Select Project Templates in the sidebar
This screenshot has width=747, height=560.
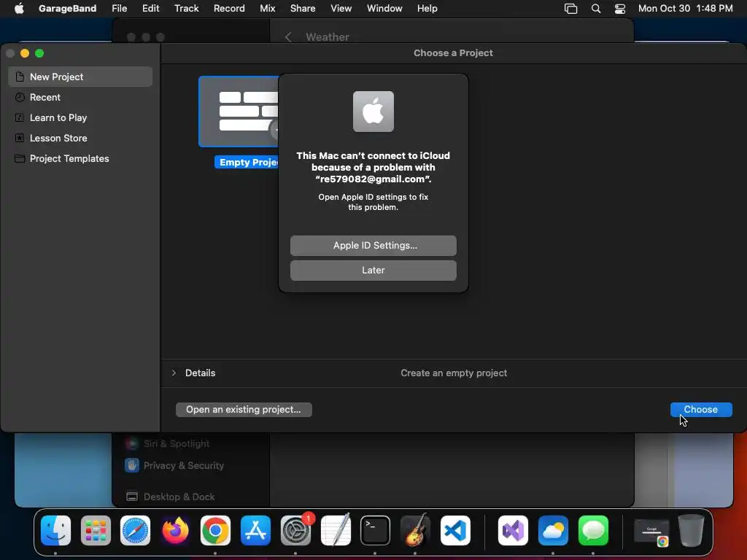click(x=80, y=158)
